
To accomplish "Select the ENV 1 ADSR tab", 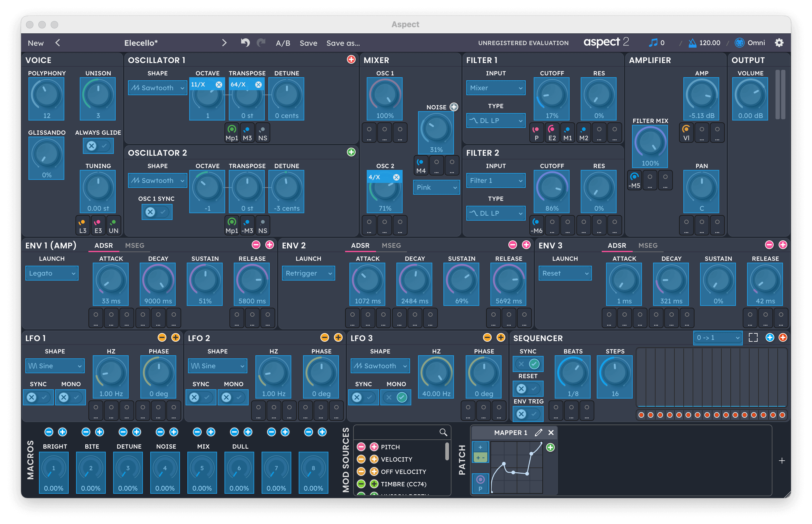I will click(104, 245).
